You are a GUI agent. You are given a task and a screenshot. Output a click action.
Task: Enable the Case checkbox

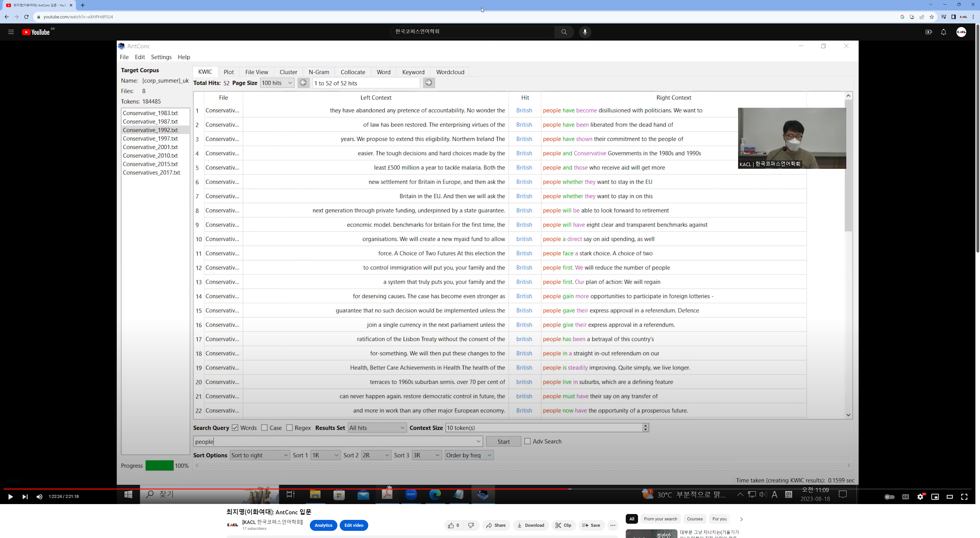(x=264, y=428)
